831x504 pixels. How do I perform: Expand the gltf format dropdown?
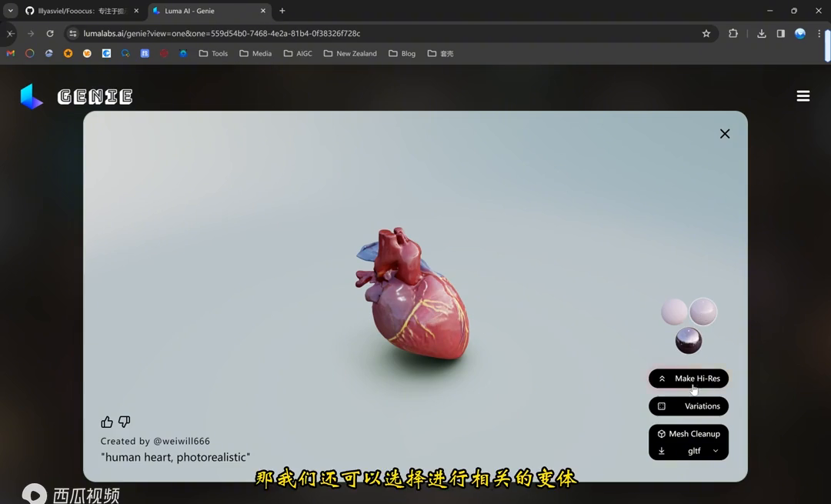[716, 451]
